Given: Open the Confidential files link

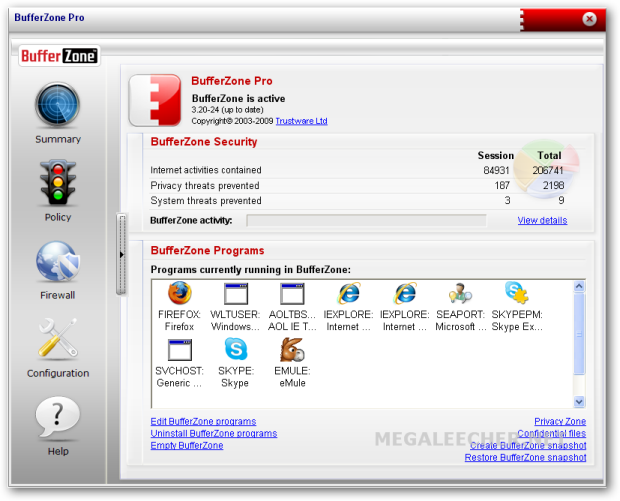Looking at the screenshot, I should coord(552,433).
